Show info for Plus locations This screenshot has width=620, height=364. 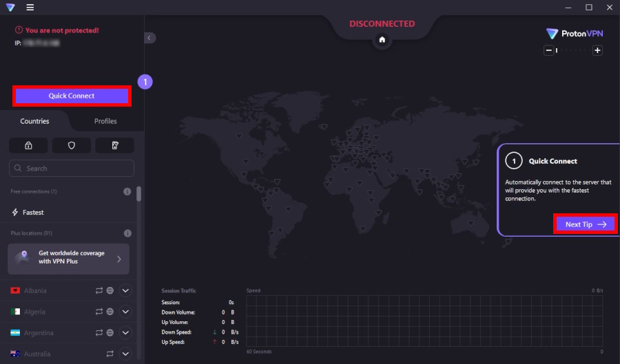(127, 233)
